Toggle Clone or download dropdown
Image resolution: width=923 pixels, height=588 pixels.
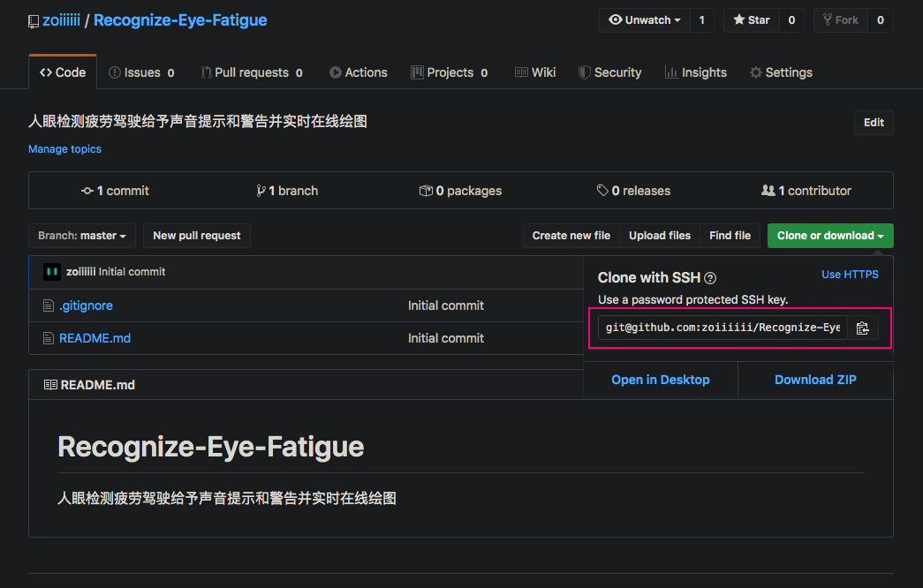click(830, 236)
